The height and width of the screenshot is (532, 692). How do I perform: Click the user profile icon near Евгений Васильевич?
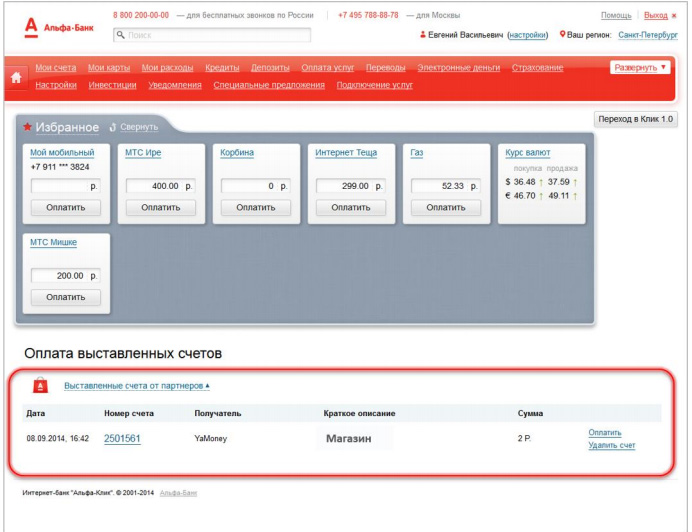[x=422, y=34]
